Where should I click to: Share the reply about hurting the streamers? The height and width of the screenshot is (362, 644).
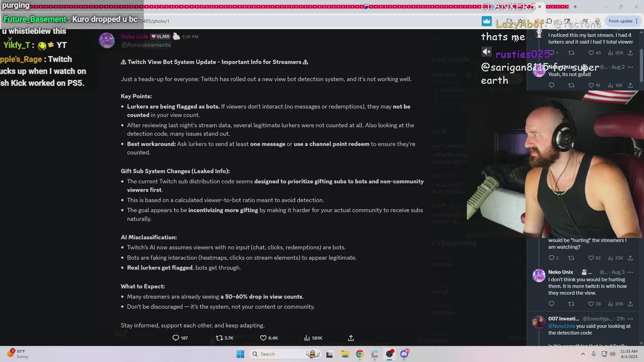pos(630,258)
